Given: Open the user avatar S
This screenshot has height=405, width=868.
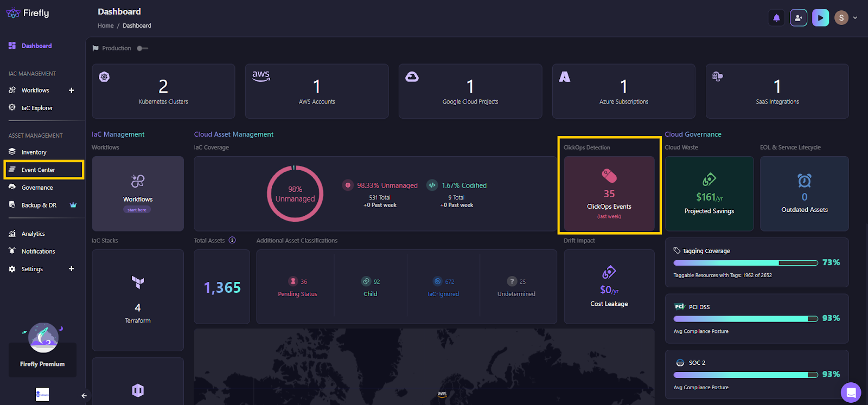Looking at the screenshot, I should [841, 18].
